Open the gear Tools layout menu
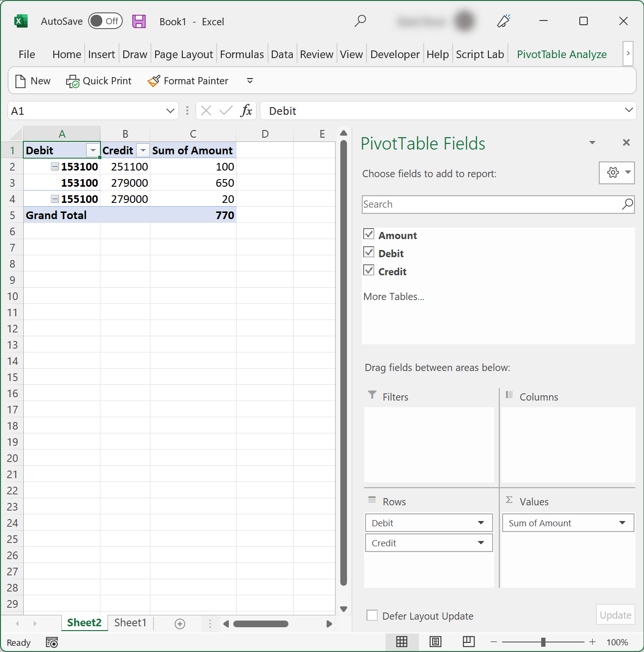This screenshot has height=652, width=644. (617, 172)
